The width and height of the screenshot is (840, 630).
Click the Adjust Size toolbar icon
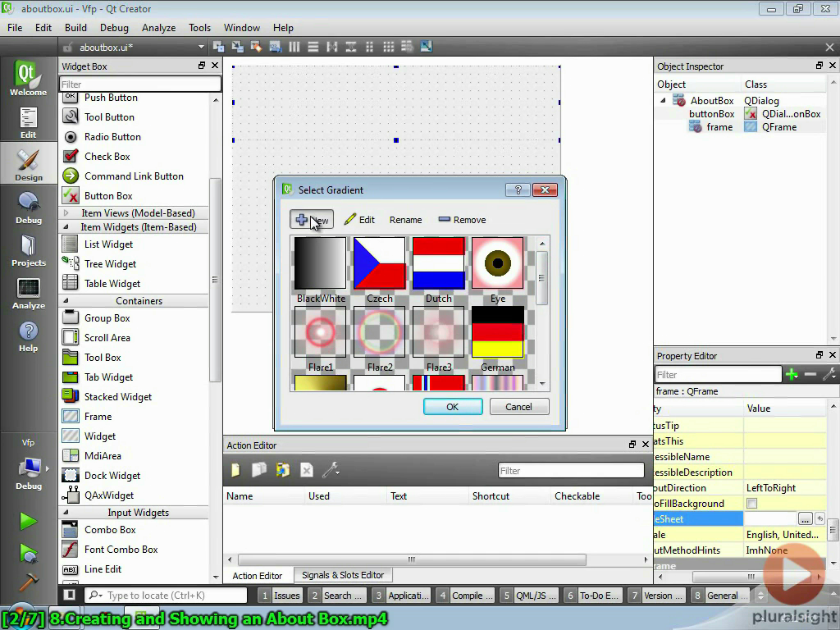click(426, 47)
